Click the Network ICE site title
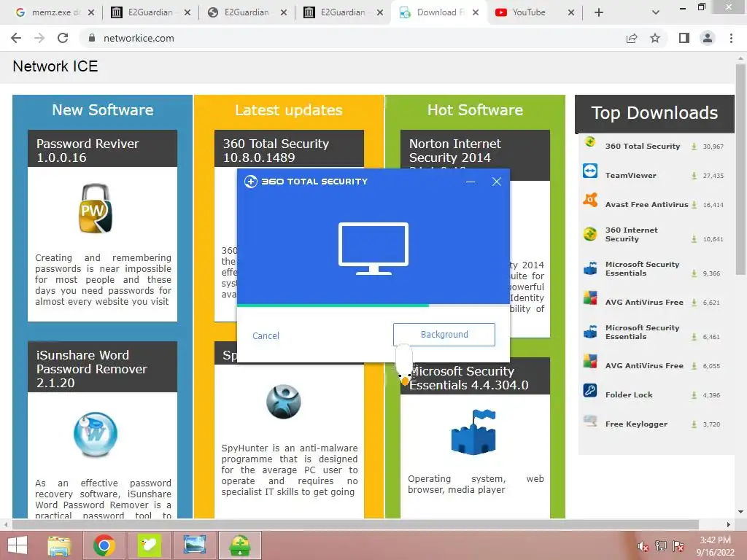 (55, 66)
